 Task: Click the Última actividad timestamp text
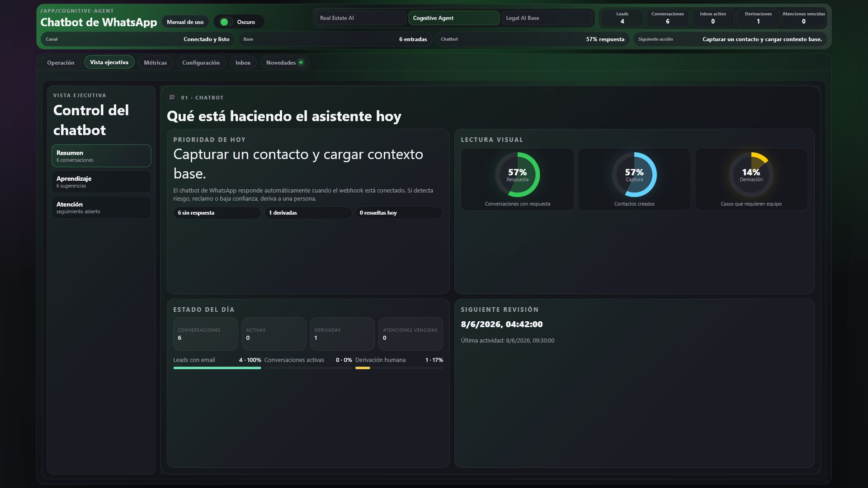click(507, 341)
